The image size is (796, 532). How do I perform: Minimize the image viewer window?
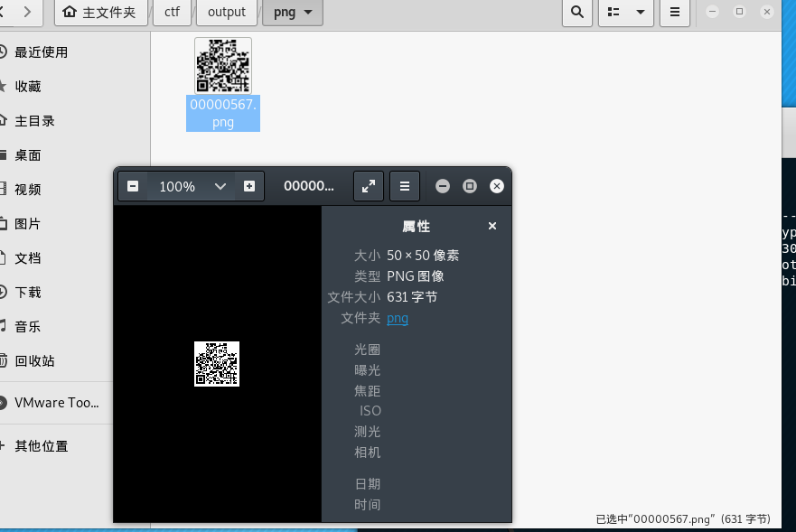(443, 186)
